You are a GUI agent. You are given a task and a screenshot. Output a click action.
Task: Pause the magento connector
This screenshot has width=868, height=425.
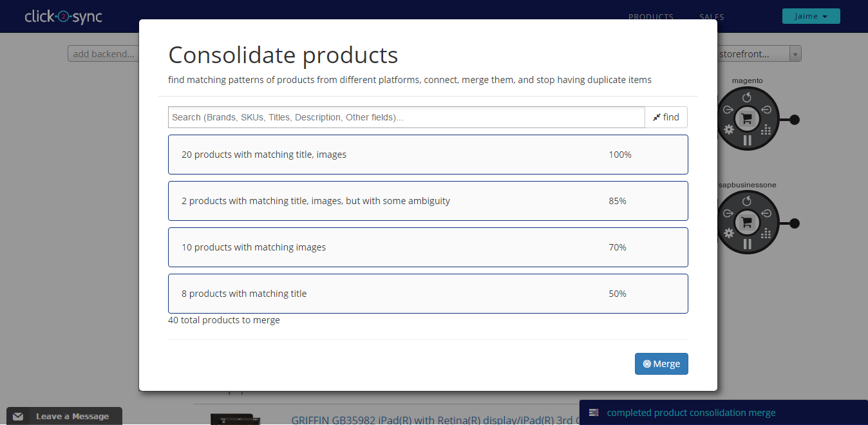pyautogui.click(x=747, y=140)
